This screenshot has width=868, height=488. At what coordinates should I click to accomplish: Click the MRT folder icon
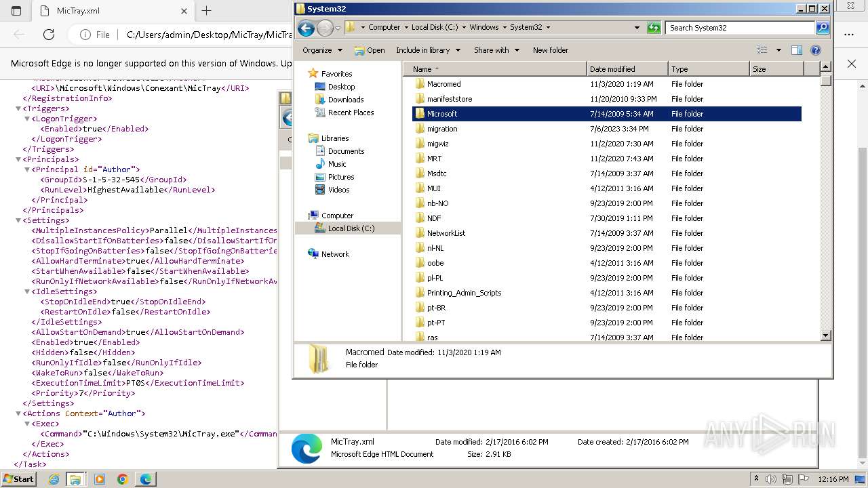tap(420, 159)
